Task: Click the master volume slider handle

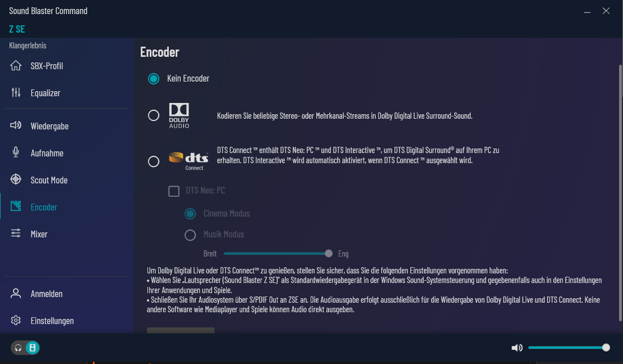Action: [x=606, y=348]
